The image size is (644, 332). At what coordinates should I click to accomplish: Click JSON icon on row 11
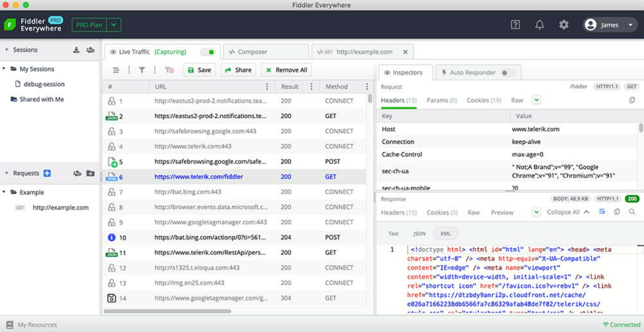111,252
